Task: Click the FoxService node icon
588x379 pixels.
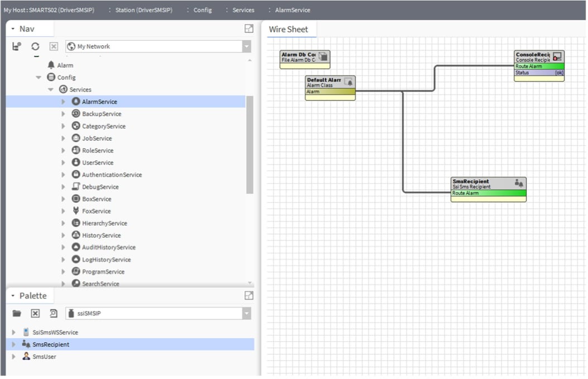Action: coord(76,210)
